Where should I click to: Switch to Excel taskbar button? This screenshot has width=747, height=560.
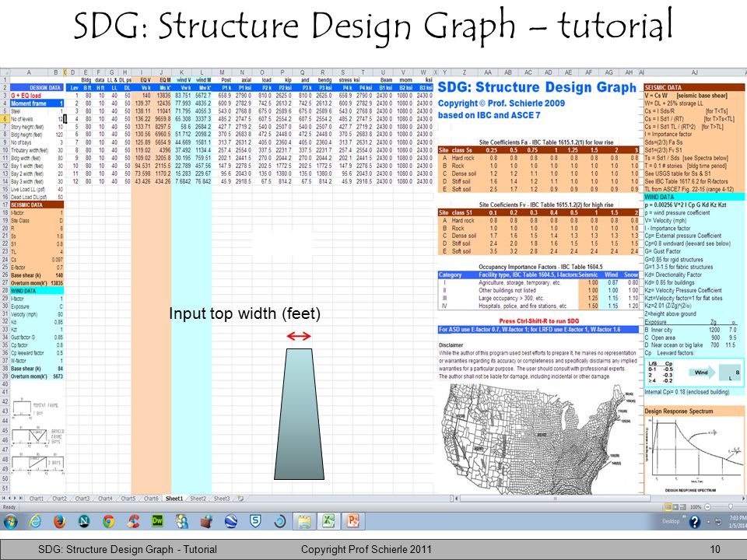tap(328, 521)
